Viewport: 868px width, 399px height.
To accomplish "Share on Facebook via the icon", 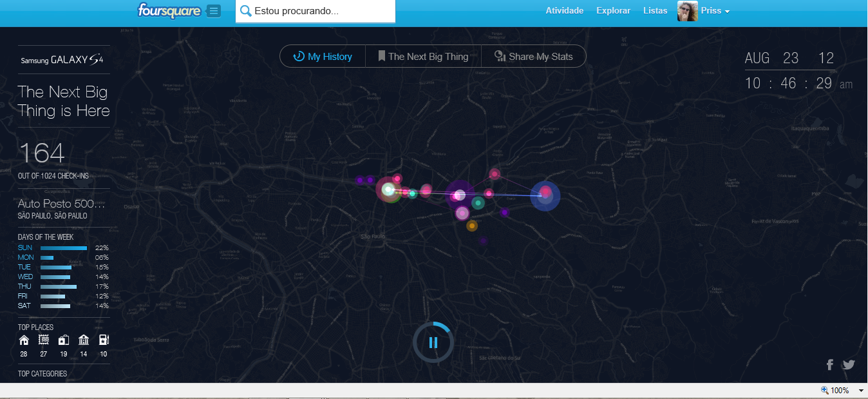I will [830, 365].
